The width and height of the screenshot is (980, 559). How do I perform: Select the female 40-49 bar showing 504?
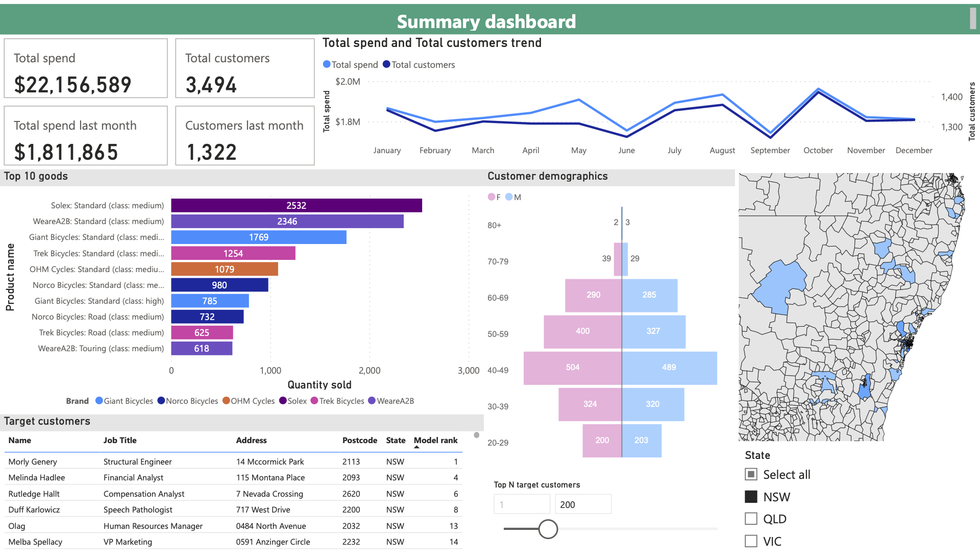573,368
